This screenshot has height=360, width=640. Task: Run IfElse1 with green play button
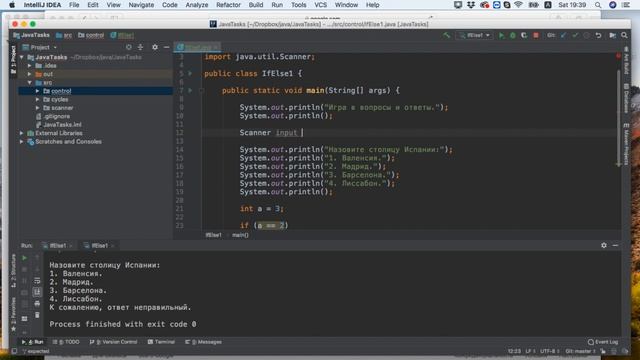(501, 36)
